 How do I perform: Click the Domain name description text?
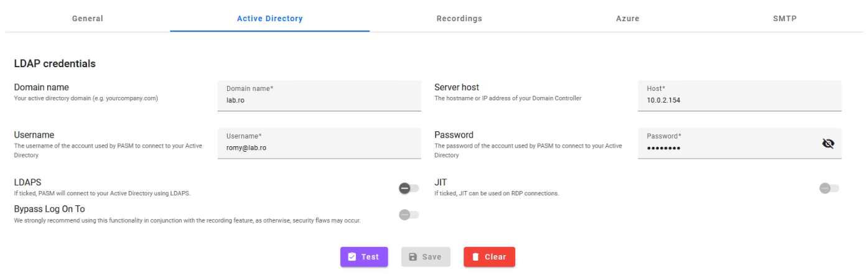click(x=86, y=98)
